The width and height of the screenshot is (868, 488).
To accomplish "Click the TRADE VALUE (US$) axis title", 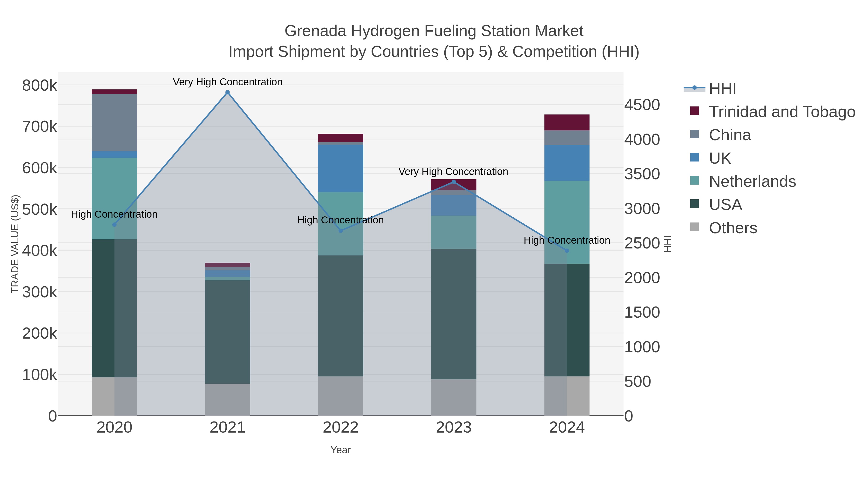I will [x=15, y=244].
